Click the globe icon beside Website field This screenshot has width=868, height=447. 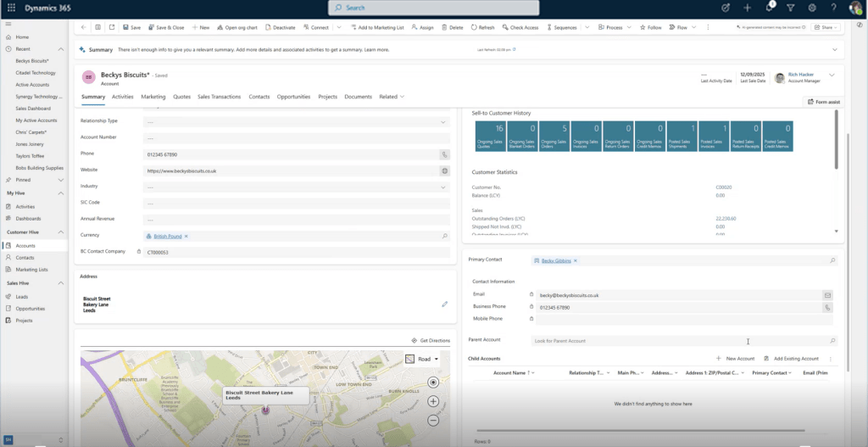click(x=444, y=171)
